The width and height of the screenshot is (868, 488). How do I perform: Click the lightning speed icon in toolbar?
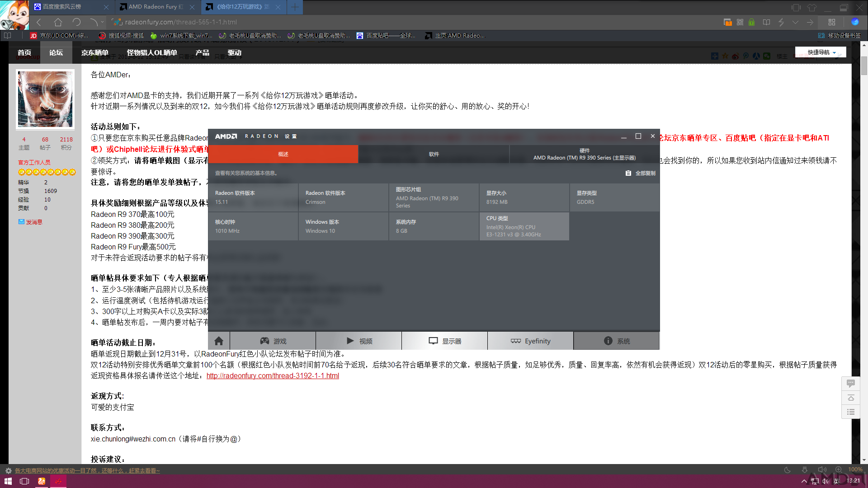(781, 22)
